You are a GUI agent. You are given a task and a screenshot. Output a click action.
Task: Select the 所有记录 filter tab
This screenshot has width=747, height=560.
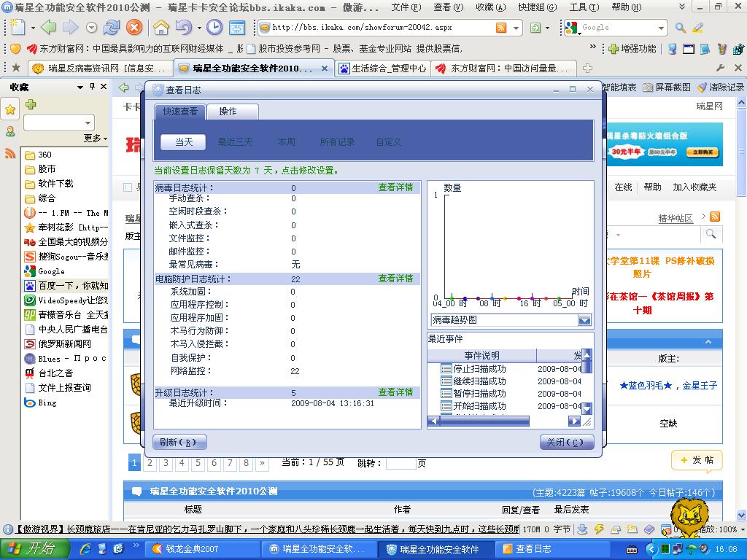click(337, 142)
